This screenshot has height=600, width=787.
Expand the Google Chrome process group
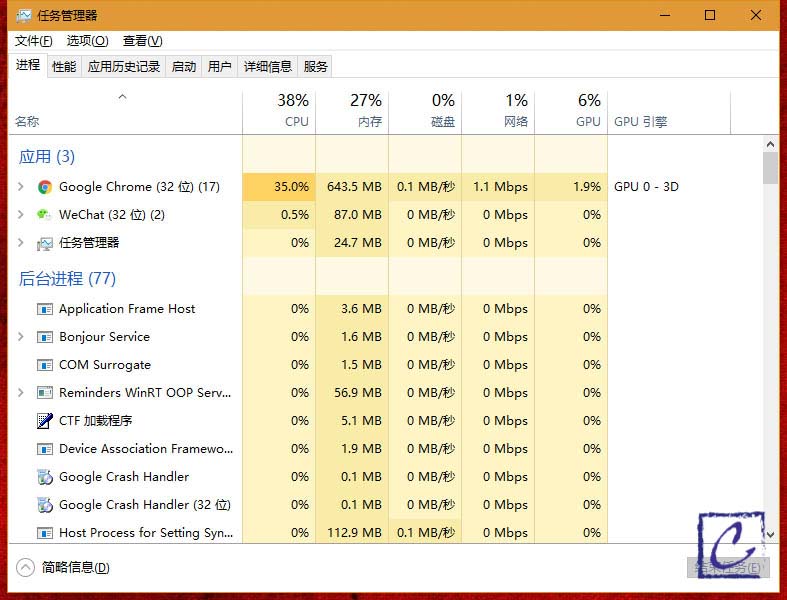pyautogui.click(x=21, y=187)
